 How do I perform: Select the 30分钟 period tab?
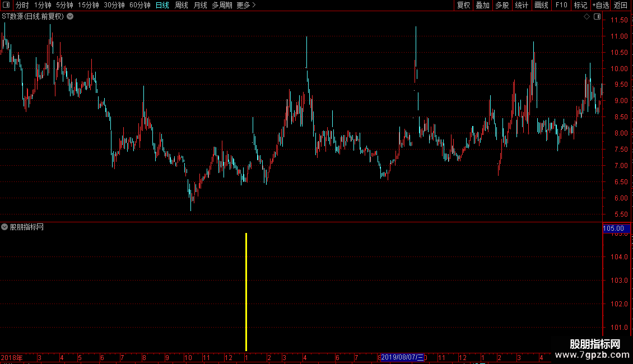click(114, 5)
